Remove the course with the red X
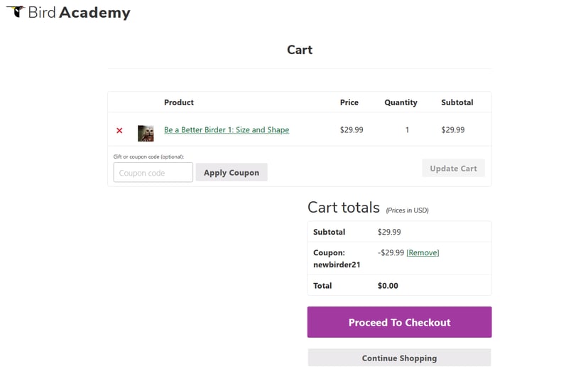 (x=119, y=130)
